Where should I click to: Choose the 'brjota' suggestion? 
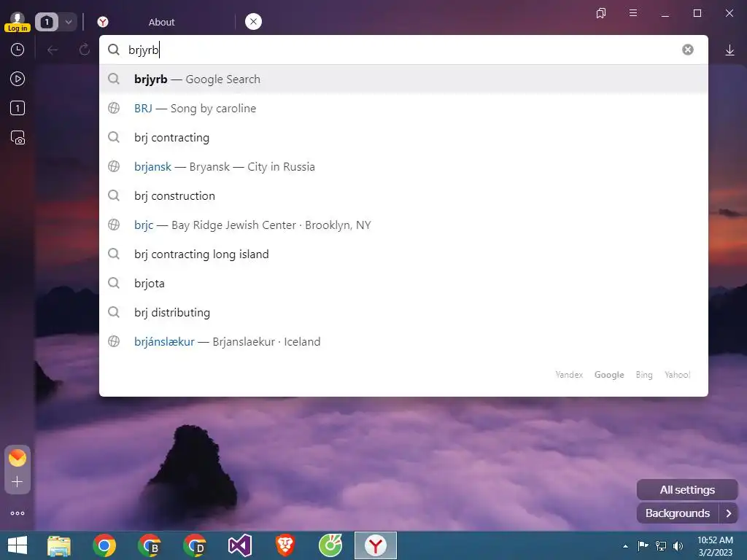tap(403, 284)
